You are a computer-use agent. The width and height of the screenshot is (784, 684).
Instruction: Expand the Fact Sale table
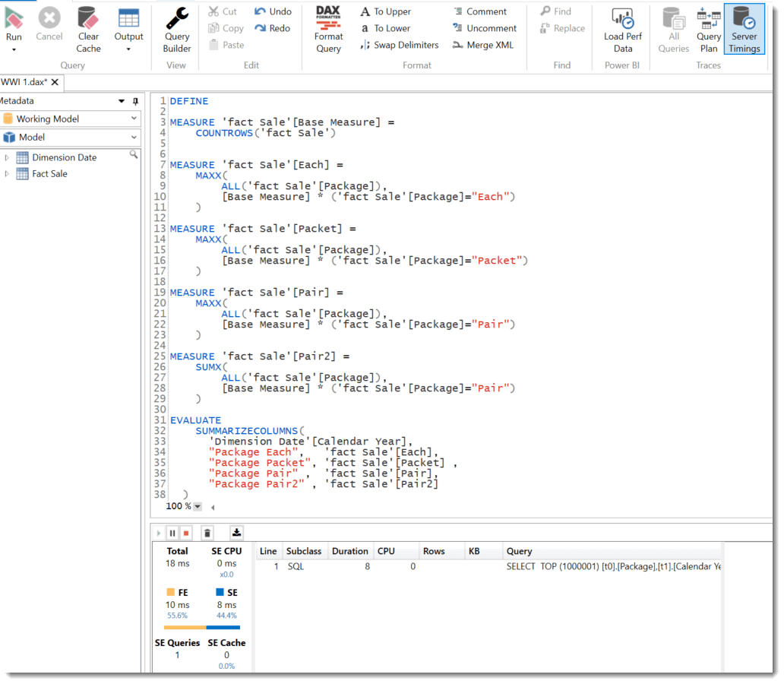pyautogui.click(x=7, y=173)
